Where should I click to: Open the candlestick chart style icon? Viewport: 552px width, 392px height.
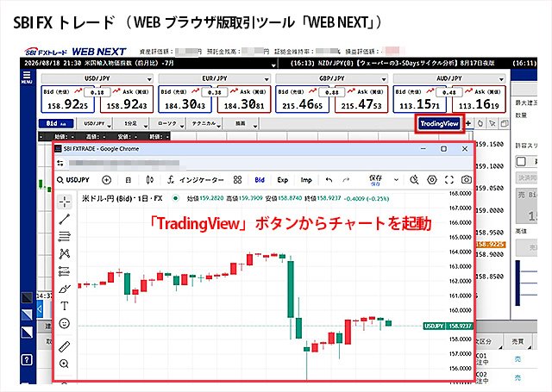(149, 180)
